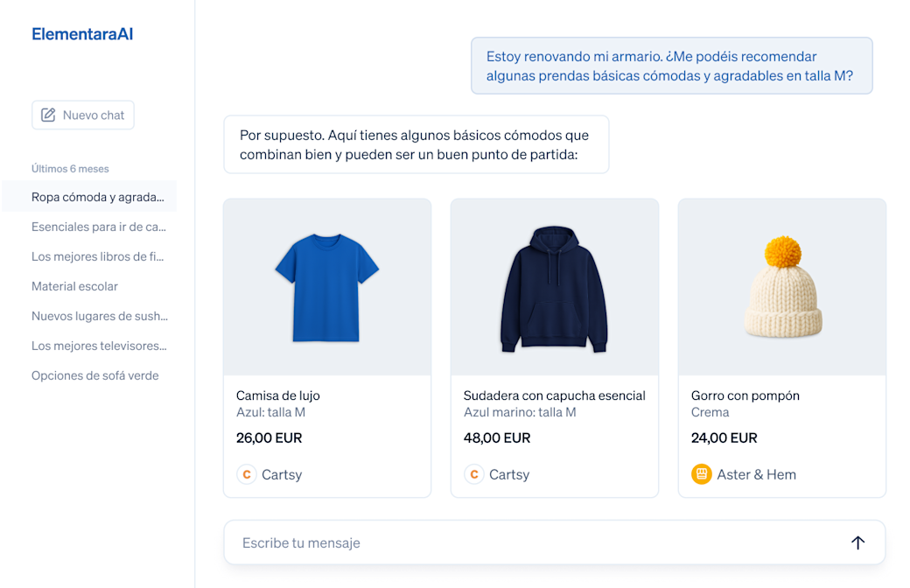Click the Nuevo chat pencil icon

48,115
